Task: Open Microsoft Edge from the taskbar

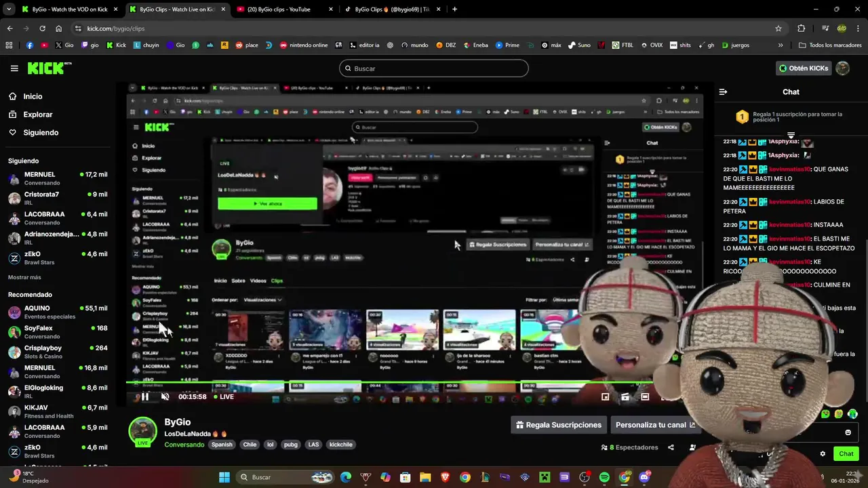Action: (x=346, y=477)
